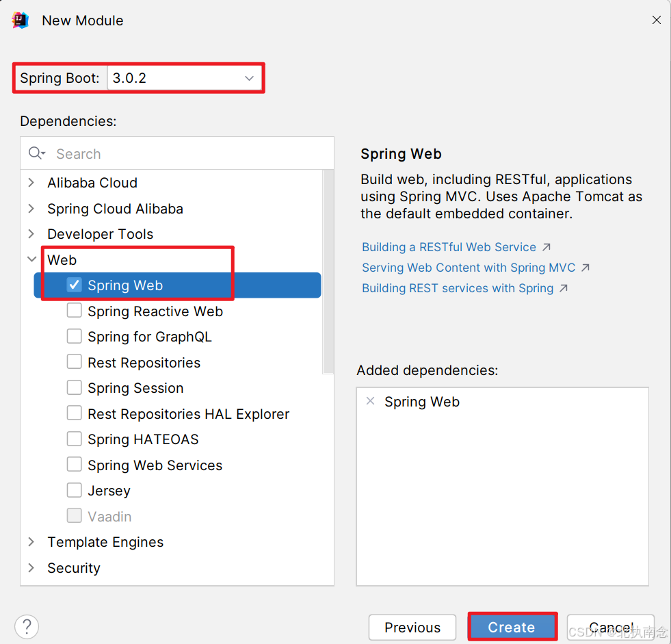Image resolution: width=671 pixels, height=644 pixels.
Task: Select the Template Engines label
Action: (x=105, y=542)
